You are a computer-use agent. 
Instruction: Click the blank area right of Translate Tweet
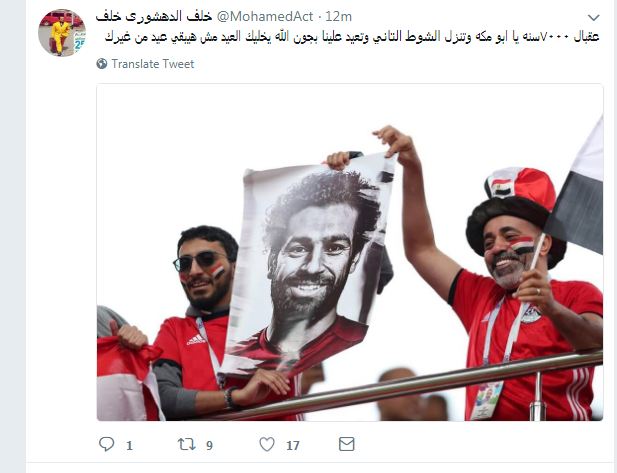[x=393, y=64]
